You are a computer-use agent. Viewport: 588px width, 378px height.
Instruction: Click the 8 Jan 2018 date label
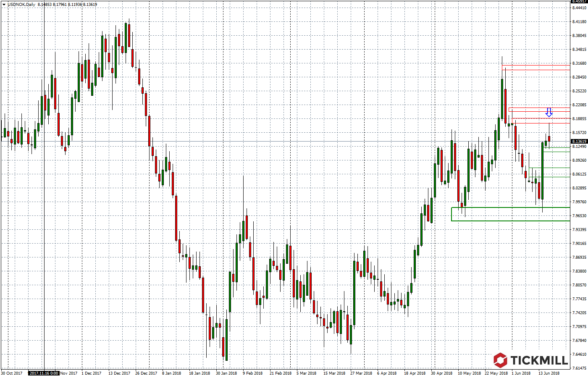pos(172,373)
